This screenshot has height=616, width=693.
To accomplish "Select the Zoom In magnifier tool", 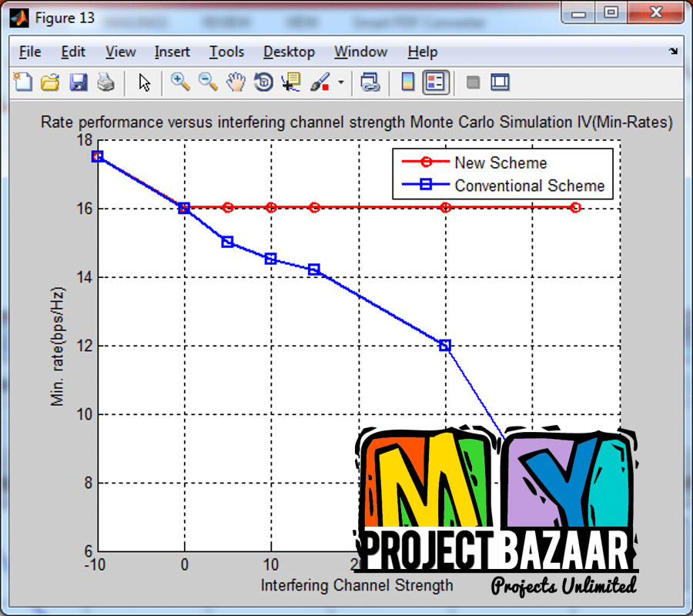I will (x=180, y=82).
